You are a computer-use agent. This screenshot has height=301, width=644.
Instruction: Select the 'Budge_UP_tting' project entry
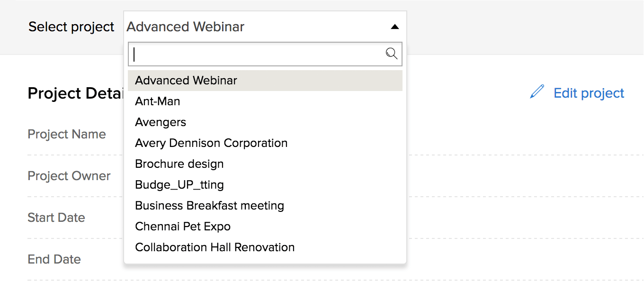click(179, 185)
